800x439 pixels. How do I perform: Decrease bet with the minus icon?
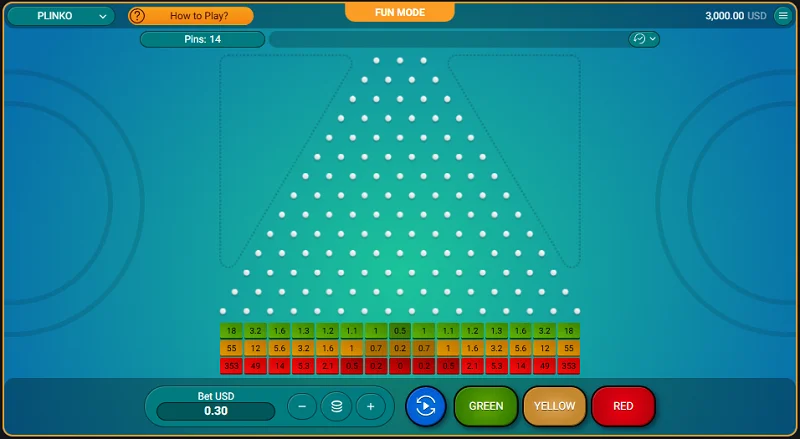(302, 406)
